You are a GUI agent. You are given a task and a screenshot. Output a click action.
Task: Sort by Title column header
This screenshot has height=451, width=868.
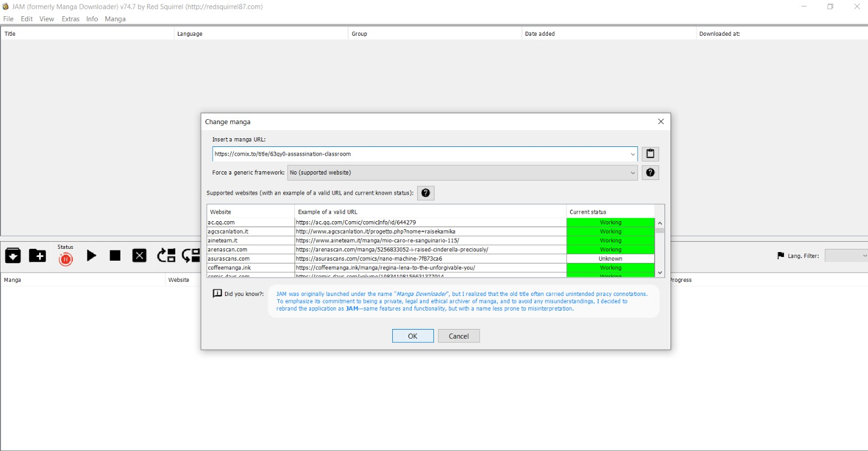click(87, 34)
